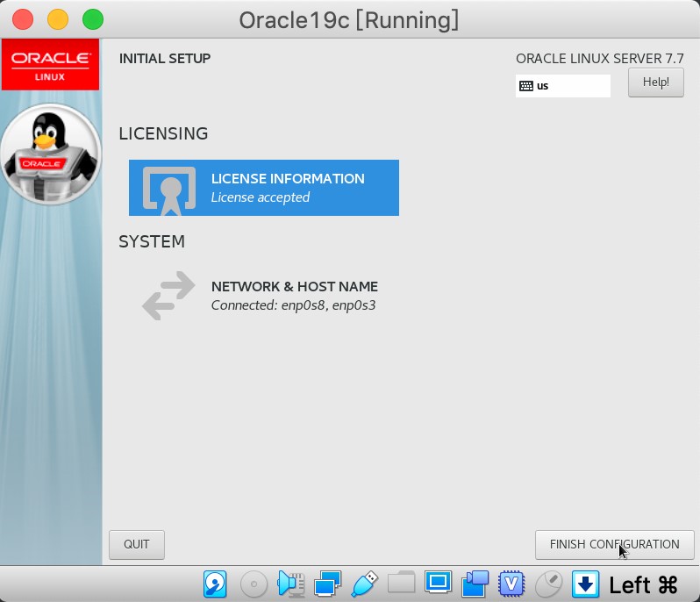The image size is (700, 602).
Task: Click the USB devices status icon
Action: [364, 584]
